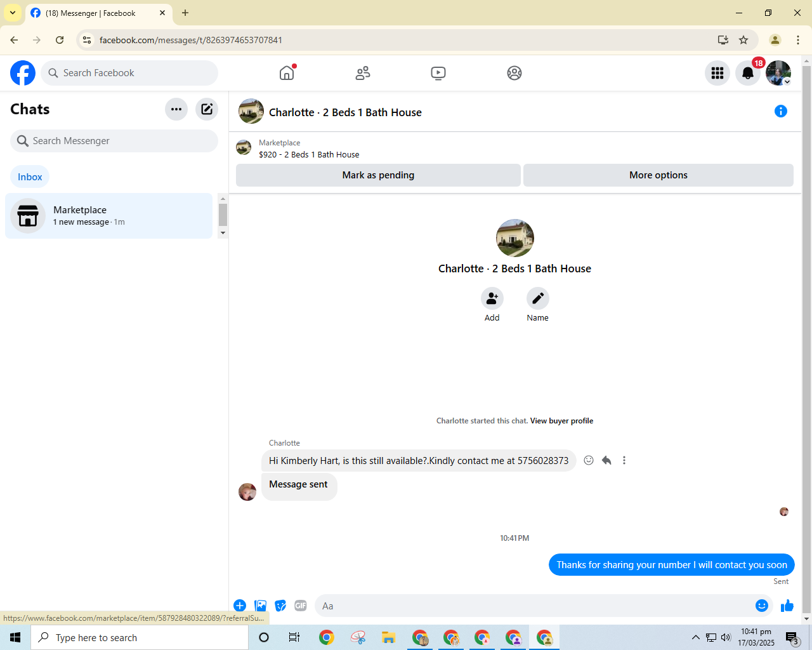Viewport: 812px width, 650px height.
Task: Open the emoji picker in message box
Action: coord(762,606)
